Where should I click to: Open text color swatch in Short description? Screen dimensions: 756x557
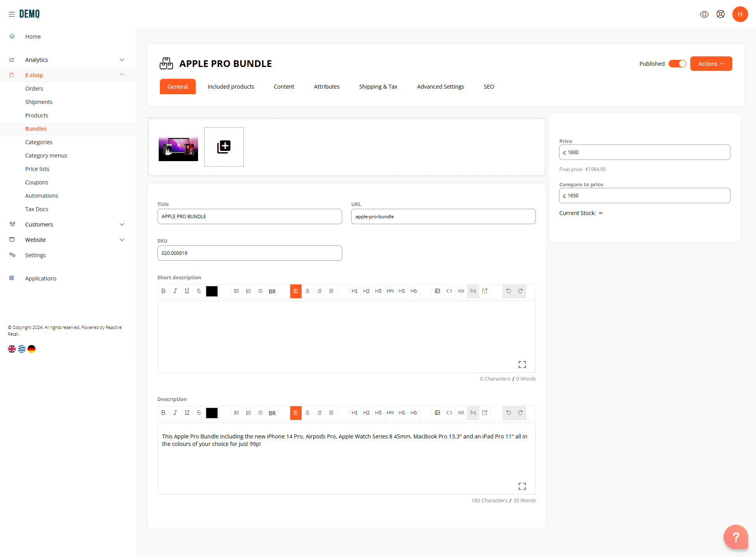(212, 291)
